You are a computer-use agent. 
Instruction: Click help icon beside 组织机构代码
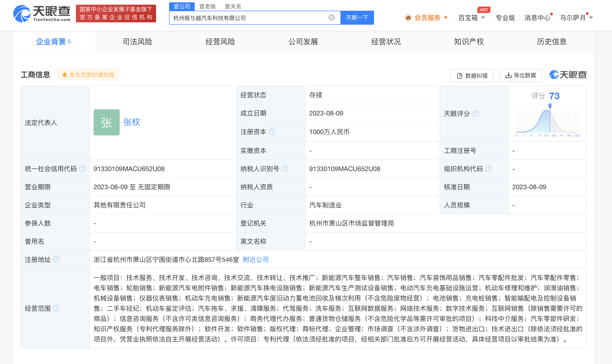(x=488, y=169)
